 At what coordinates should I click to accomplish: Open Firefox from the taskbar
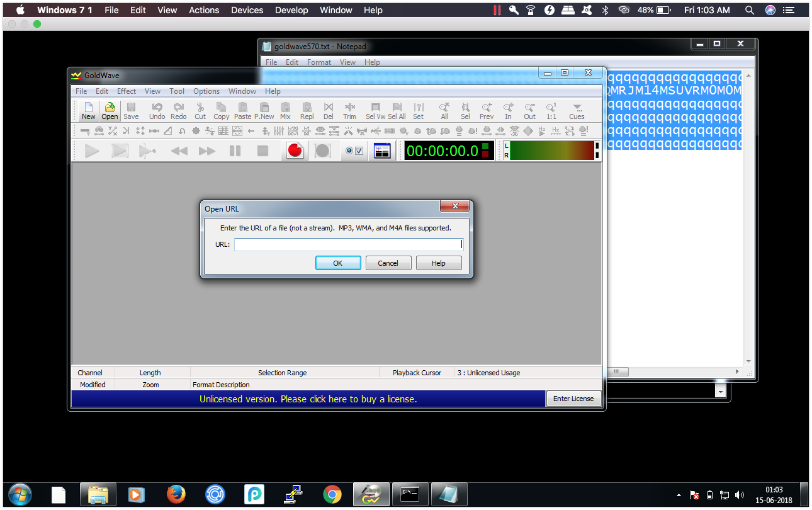(176, 494)
